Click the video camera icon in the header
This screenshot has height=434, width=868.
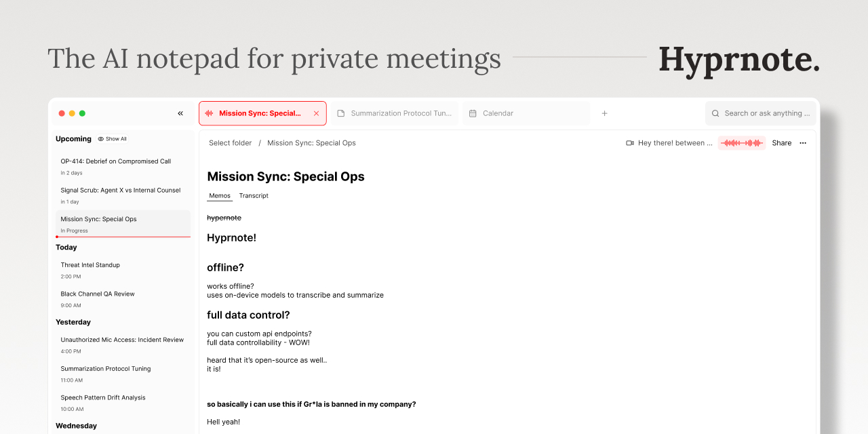pos(630,143)
